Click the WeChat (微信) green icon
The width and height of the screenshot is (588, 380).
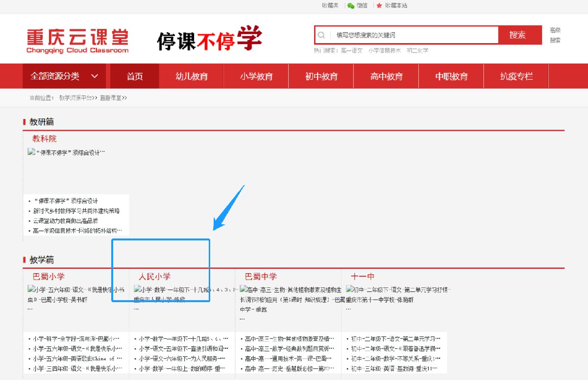[351, 6]
